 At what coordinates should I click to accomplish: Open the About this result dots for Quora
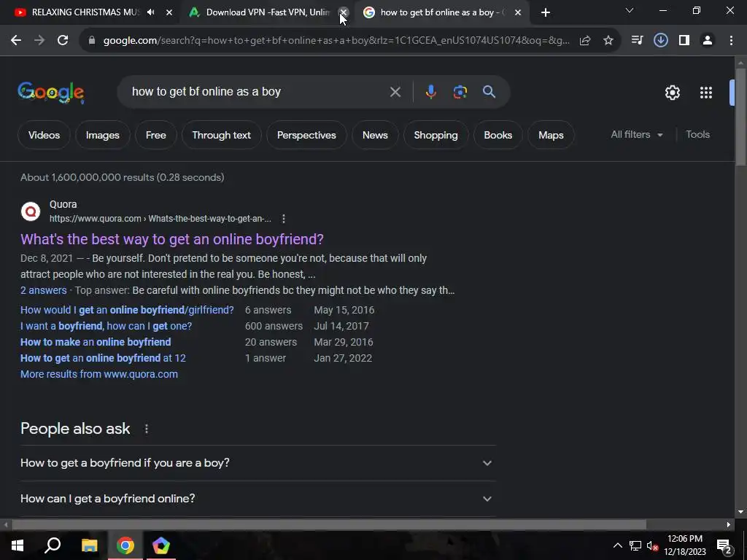pos(284,219)
